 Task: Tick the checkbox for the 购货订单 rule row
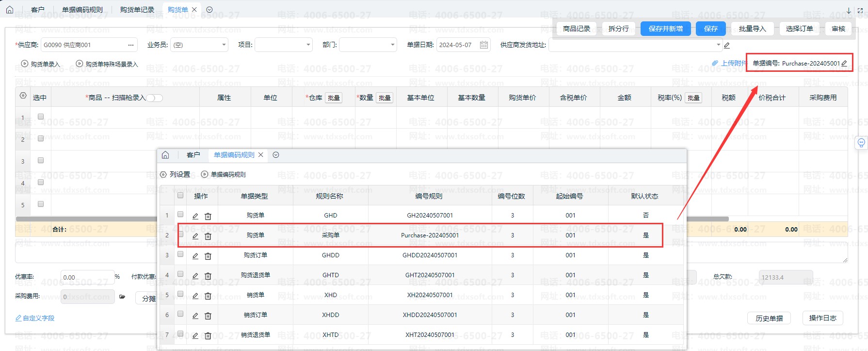click(x=180, y=254)
